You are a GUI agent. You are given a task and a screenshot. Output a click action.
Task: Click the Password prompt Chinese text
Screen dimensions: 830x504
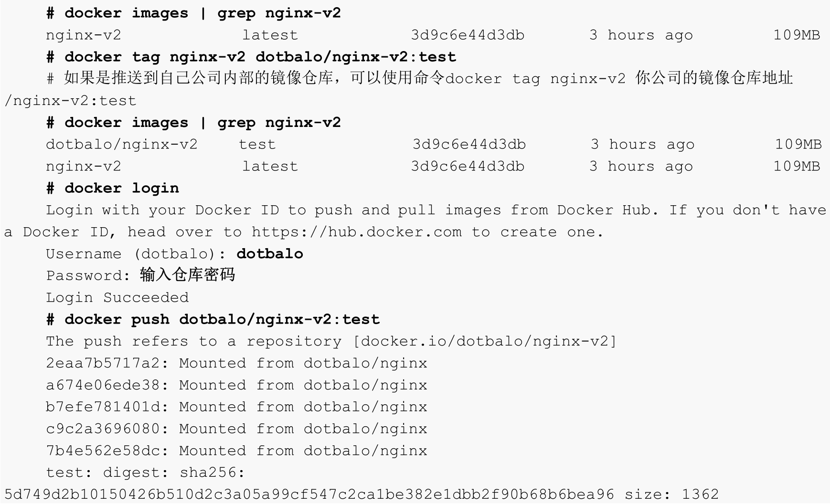click(188, 275)
